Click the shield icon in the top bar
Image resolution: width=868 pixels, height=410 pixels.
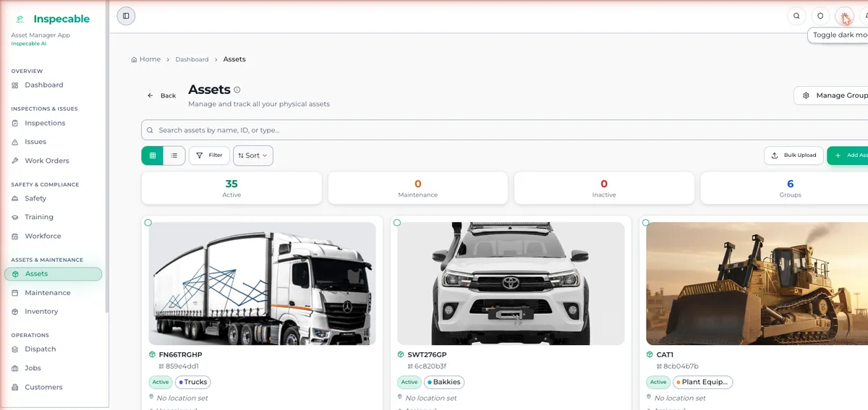click(820, 16)
